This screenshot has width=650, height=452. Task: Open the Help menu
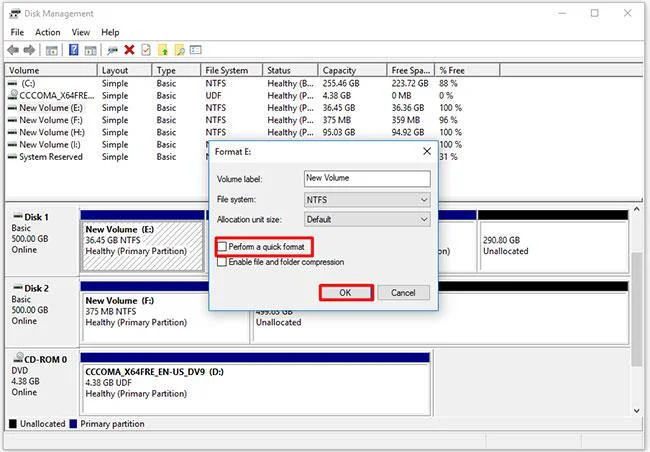[110, 32]
